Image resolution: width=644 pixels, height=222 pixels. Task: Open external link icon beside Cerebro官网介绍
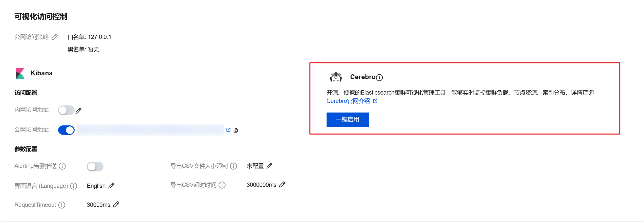[x=375, y=101]
